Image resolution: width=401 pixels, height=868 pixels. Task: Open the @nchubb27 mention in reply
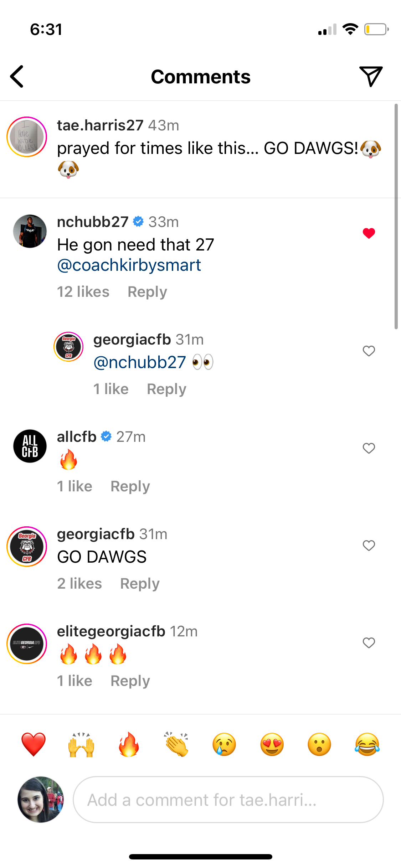(x=140, y=362)
